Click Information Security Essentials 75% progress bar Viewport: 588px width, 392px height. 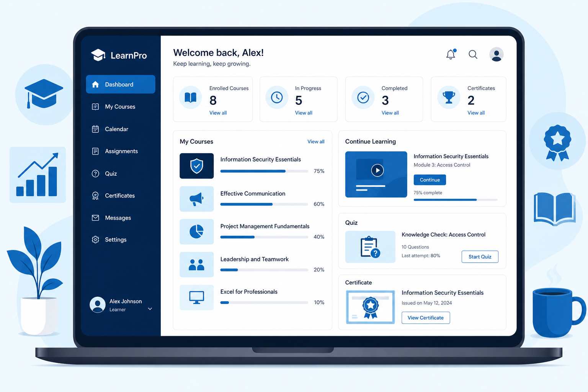[x=264, y=171]
